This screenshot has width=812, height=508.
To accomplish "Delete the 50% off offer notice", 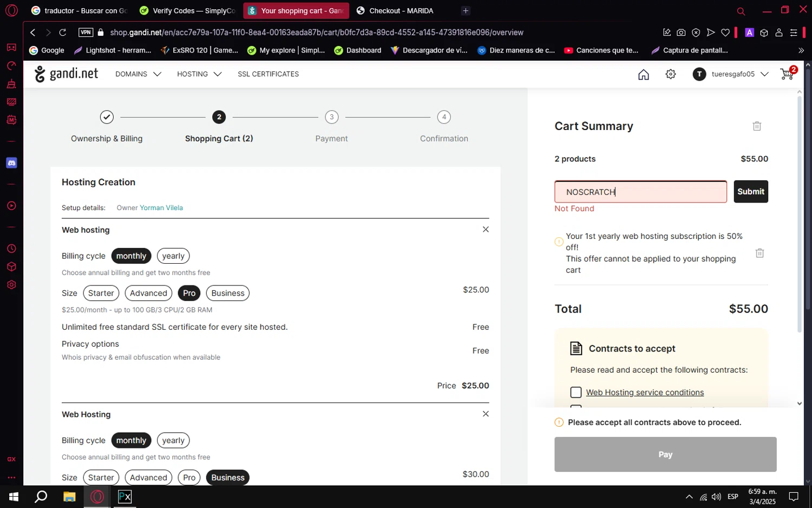I will tap(759, 253).
